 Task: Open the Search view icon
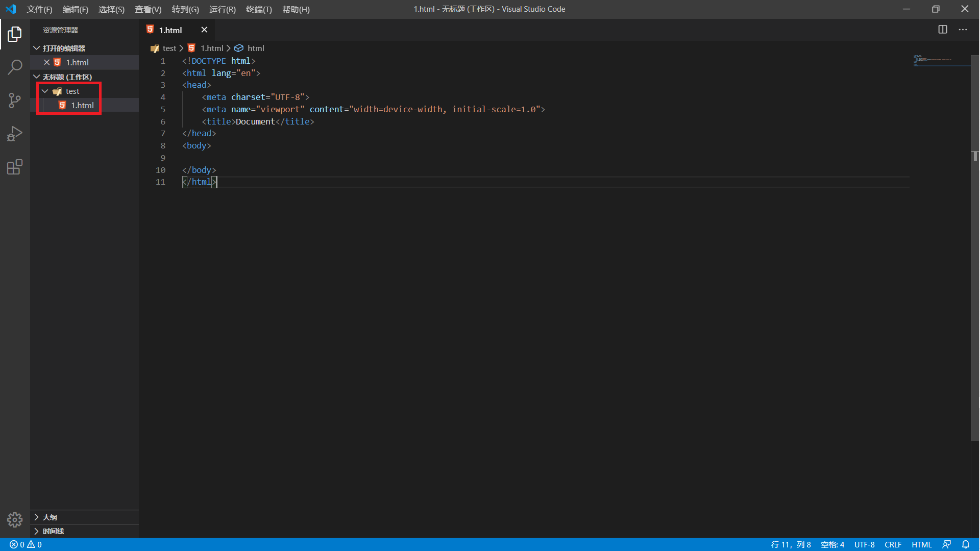click(x=15, y=67)
